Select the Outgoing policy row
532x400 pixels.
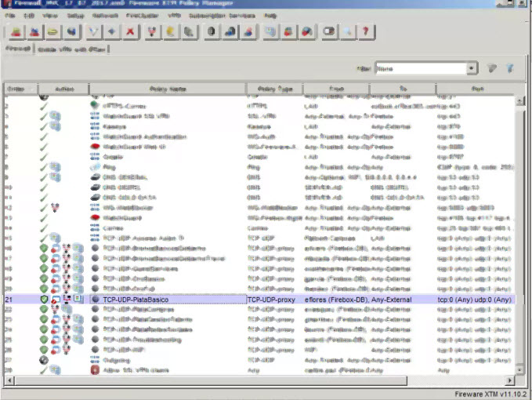(259, 360)
